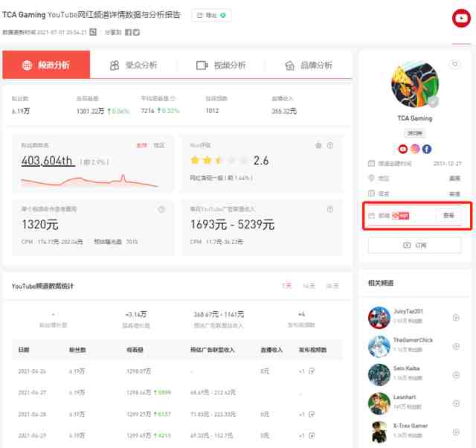Click the ranking trend line chart

click(89, 180)
